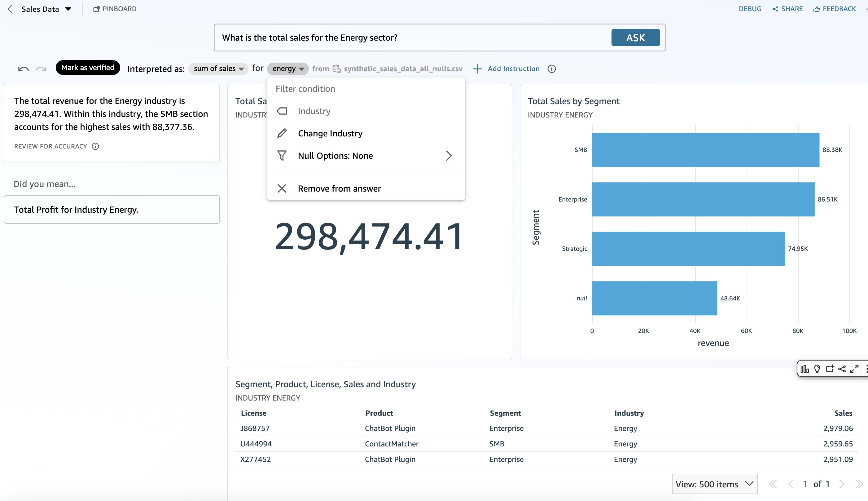The height and width of the screenshot is (501, 868).
Task: Click the Mark as verified button
Action: (x=88, y=68)
